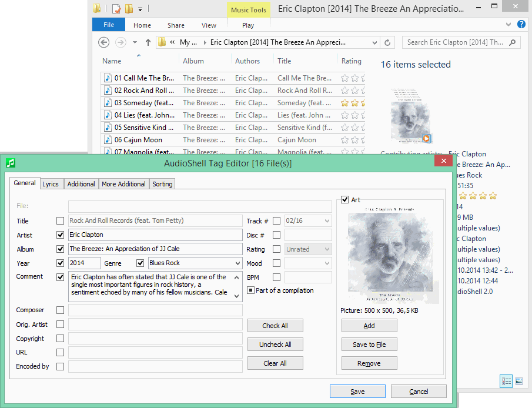The height and width of the screenshot is (408, 532).
Task: Open the Genre dropdown showing Blues Rock
Action: [237, 263]
